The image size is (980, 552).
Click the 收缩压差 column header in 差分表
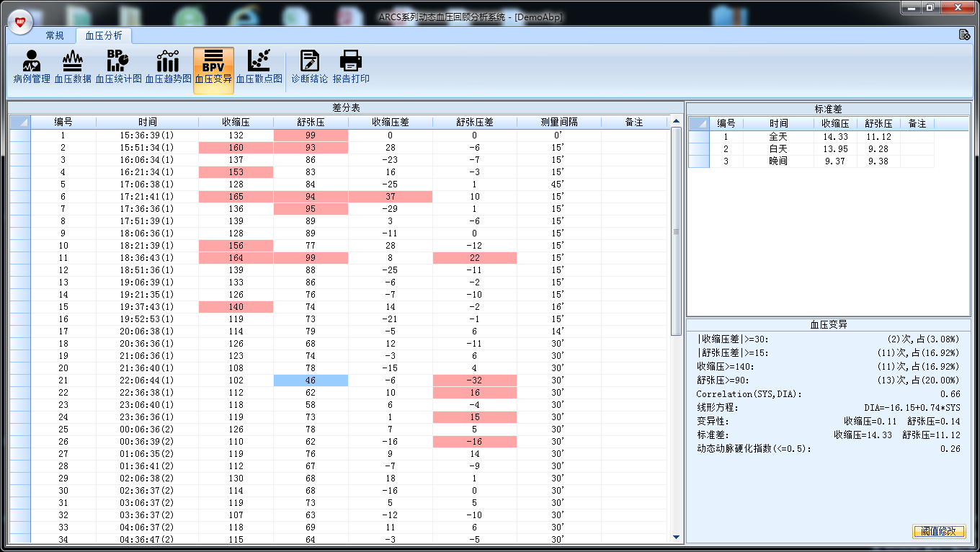tap(390, 123)
